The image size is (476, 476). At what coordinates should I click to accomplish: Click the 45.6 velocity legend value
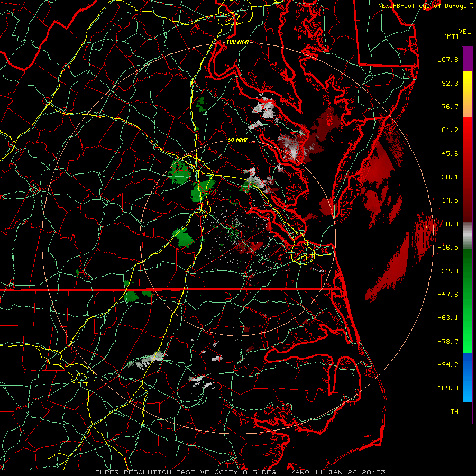450,153
